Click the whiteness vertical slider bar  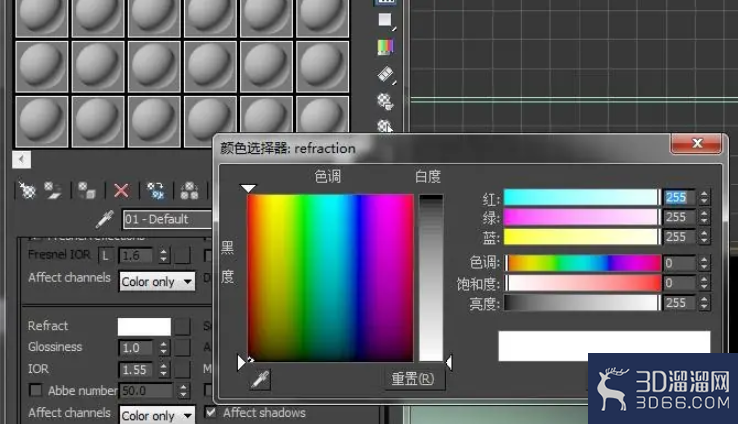(431, 278)
